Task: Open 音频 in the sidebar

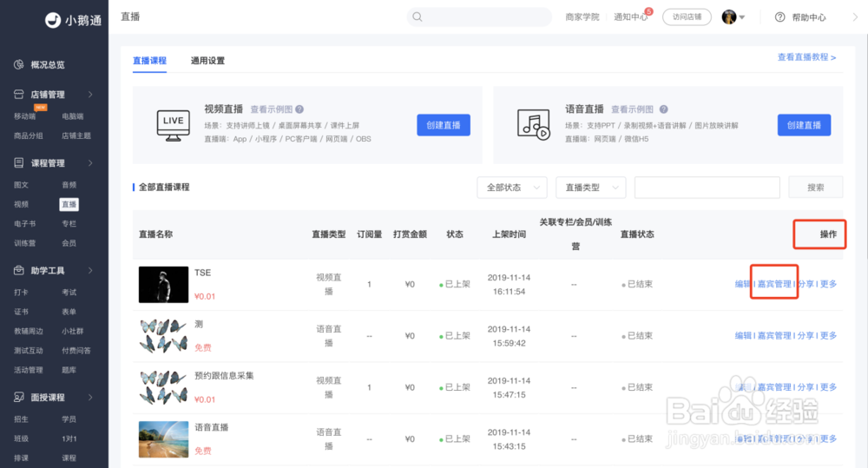Action: coord(69,185)
